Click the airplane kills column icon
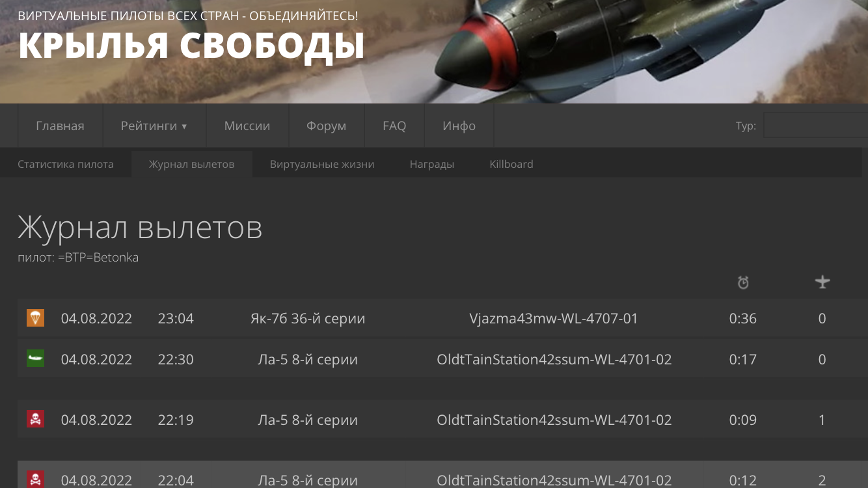868x488 pixels. point(822,282)
